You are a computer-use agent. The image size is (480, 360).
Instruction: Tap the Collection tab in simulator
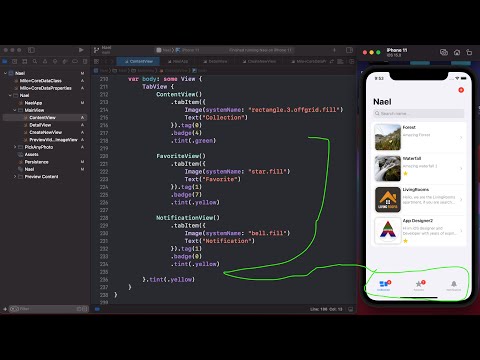[384, 285]
